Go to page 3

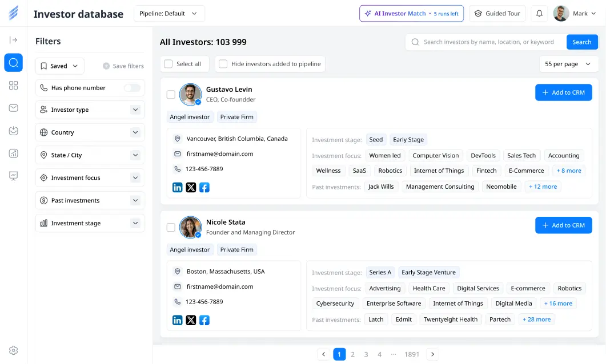point(366,354)
